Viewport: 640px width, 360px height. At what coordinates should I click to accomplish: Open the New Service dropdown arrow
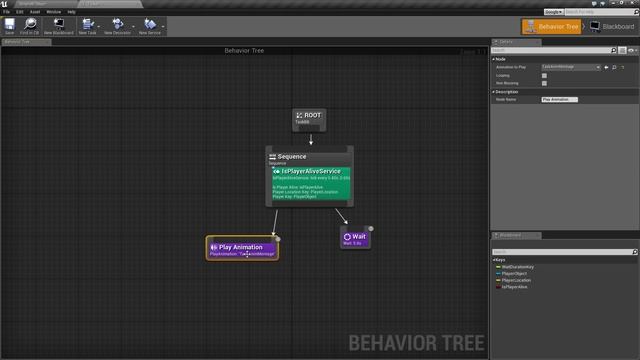[163, 27]
